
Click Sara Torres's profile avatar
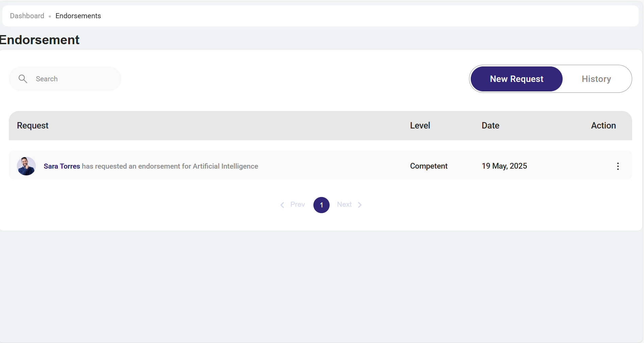(x=26, y=166)
